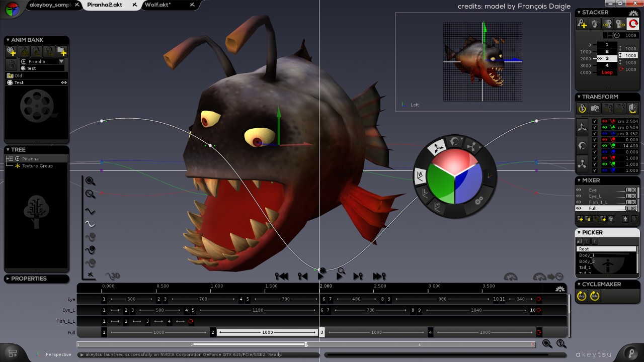The image size is (644, 362).
Task: Open the Piranha character dropdown in Anim Bank
Action: [x=61, y=61]
